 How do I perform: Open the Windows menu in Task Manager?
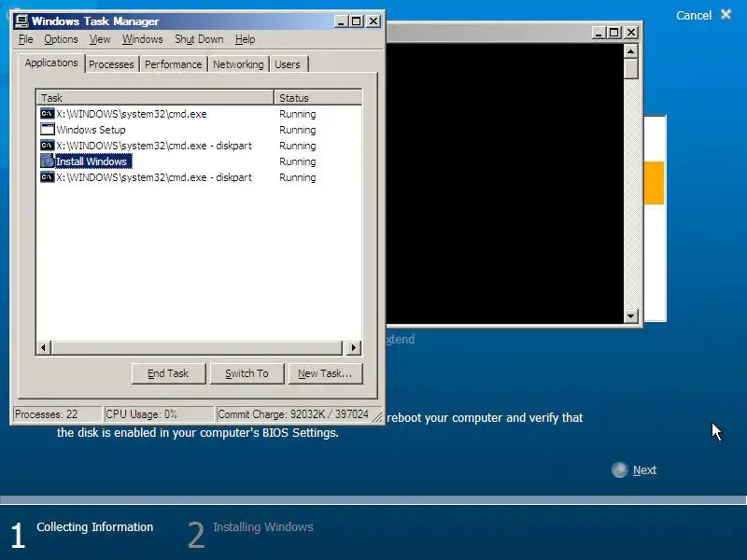(x=143, y=39)
